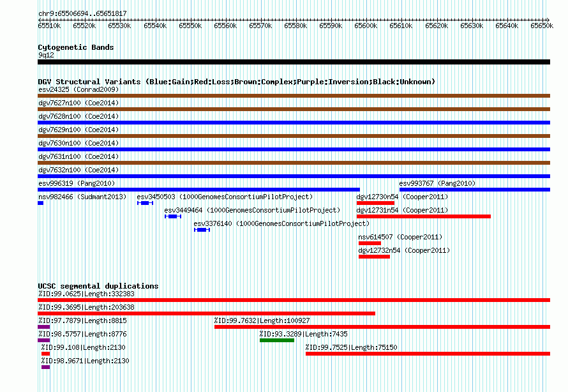Click the blue bar under esv996319
This screenshot has height=392, width=568.
(199, 190)
